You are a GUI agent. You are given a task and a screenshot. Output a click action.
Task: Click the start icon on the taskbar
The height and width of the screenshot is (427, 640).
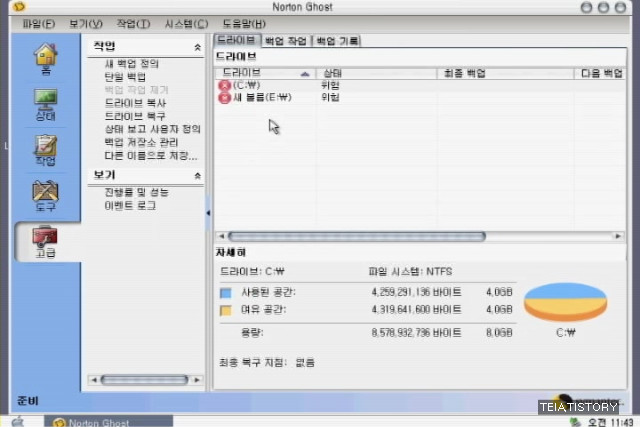click(18, 421)
